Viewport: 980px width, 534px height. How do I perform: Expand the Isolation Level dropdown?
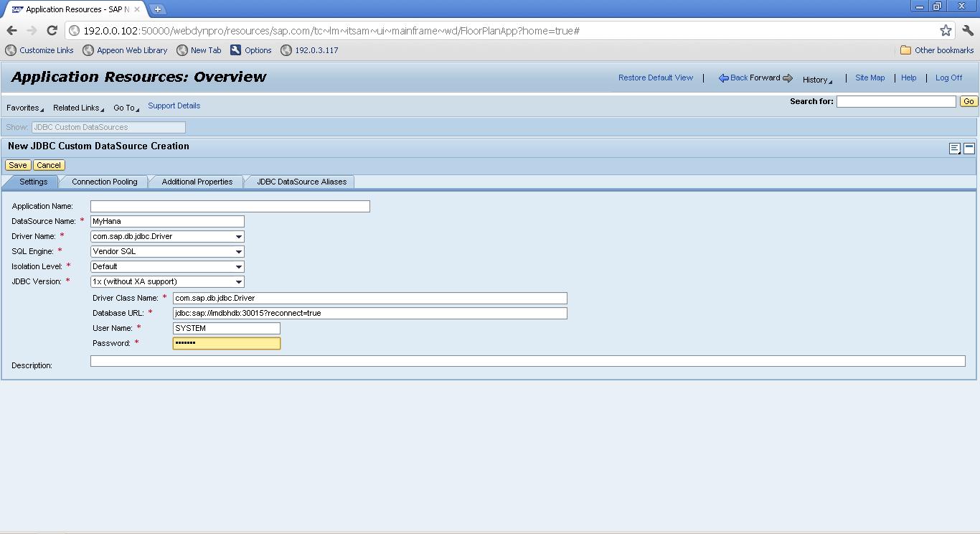pyautogui.click(x=239, y=266)
